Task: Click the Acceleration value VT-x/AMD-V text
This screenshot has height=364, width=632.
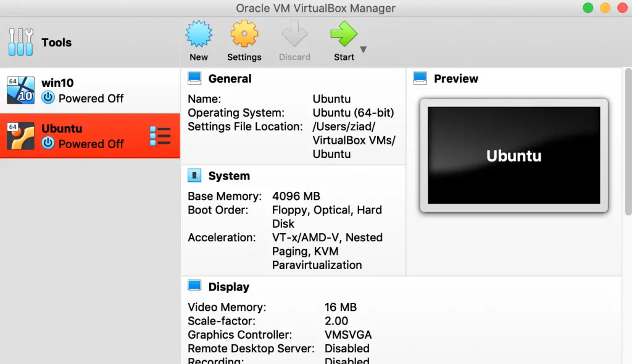Action: click(x=327, y=251)
